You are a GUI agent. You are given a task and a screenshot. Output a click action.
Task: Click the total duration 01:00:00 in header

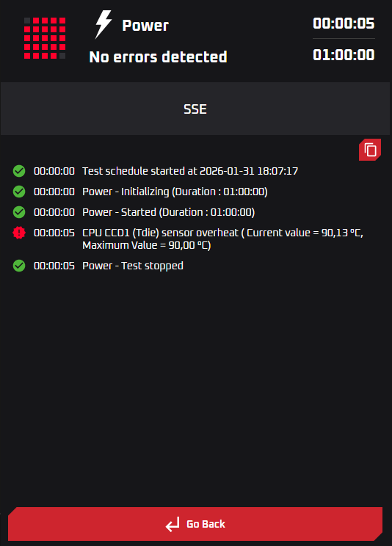[344, 54]
